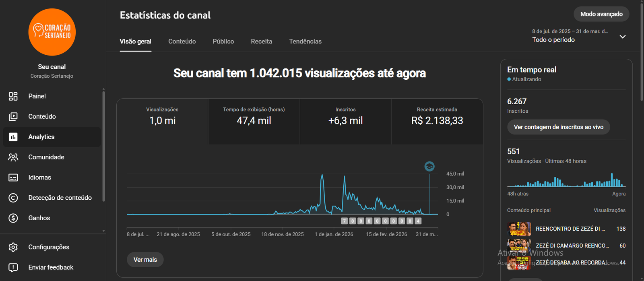Open the Comunidade people icon
This screenshot has height=281, width=644.
click(x=13, y=157)
